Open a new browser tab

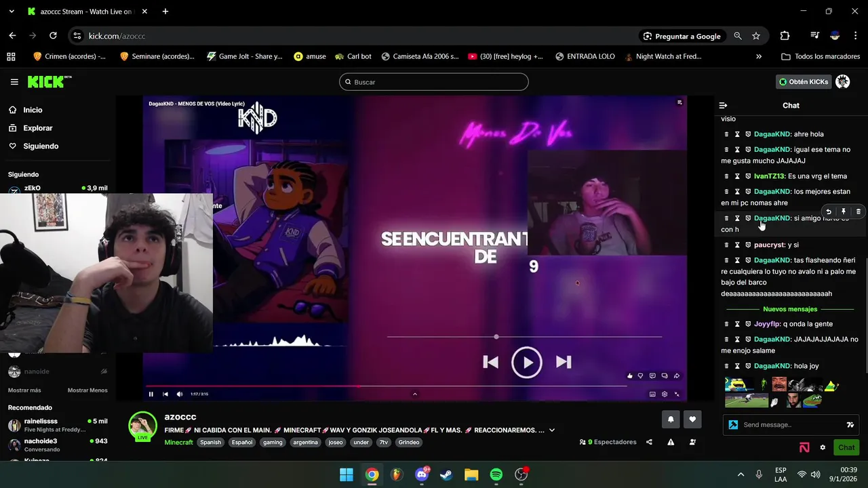tap(165, 12)
